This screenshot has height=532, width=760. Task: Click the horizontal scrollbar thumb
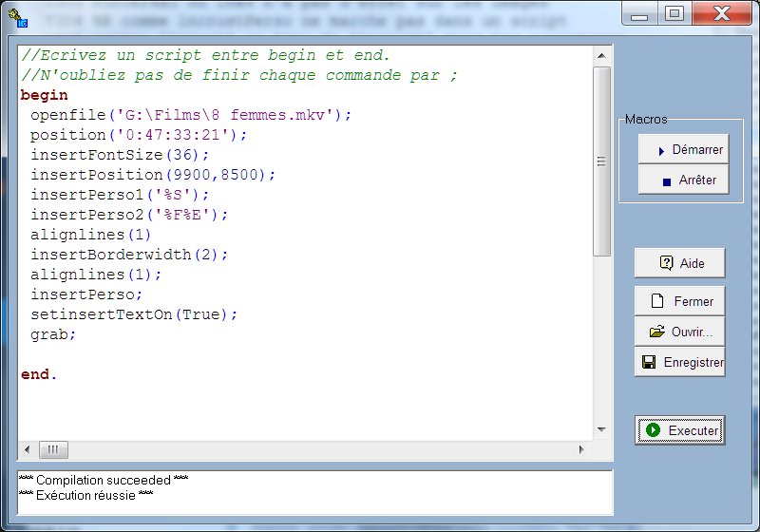53,449
